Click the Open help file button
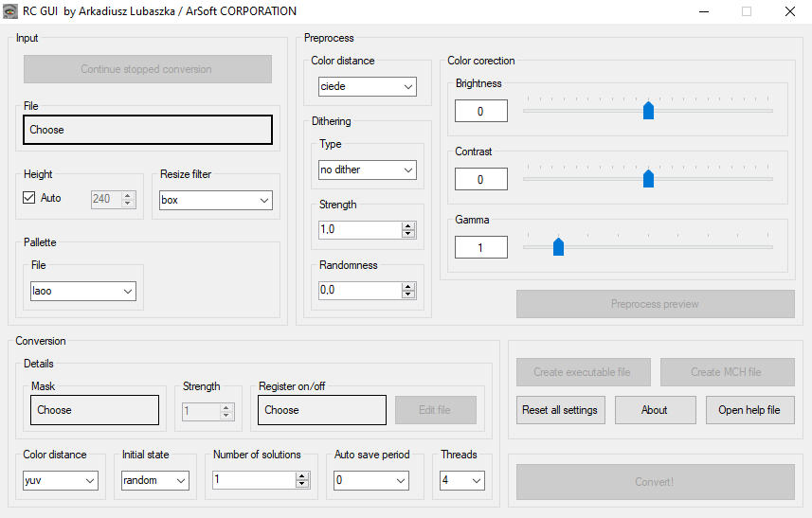 pos(749,410)
